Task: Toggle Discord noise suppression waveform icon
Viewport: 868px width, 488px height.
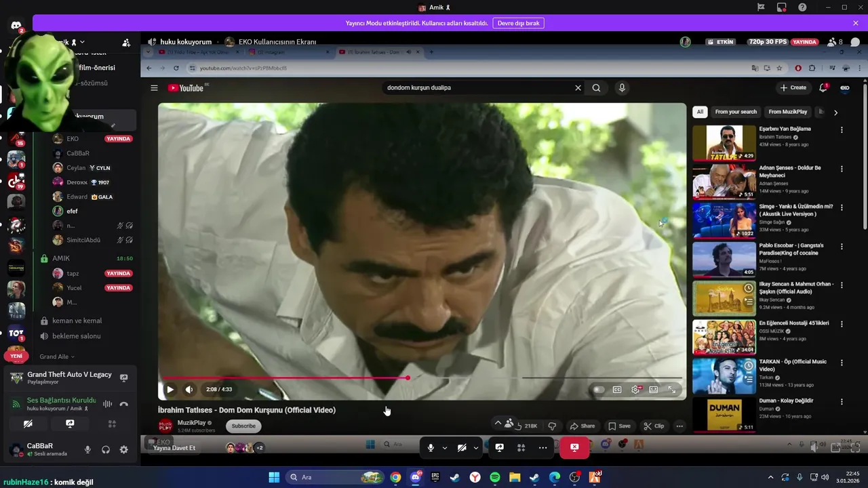Action: point(107,404)
